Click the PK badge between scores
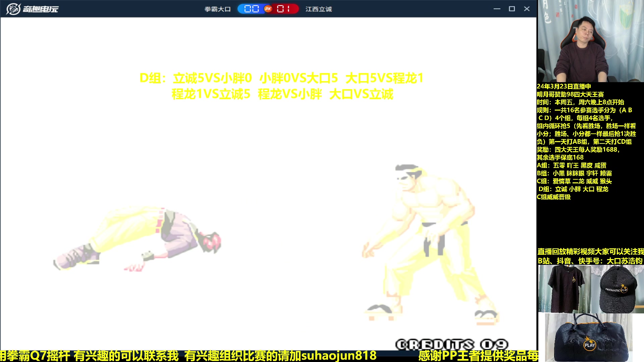Image resolution: width=644 pixels, height=362 pixels. 268,9
